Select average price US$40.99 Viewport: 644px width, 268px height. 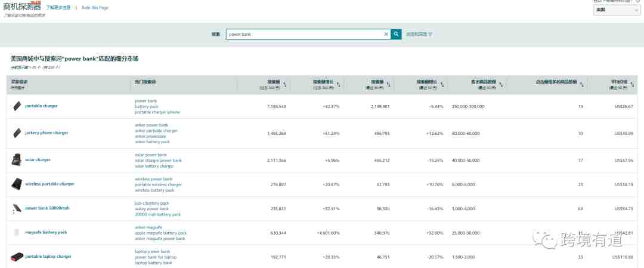(x=624, y=133)
